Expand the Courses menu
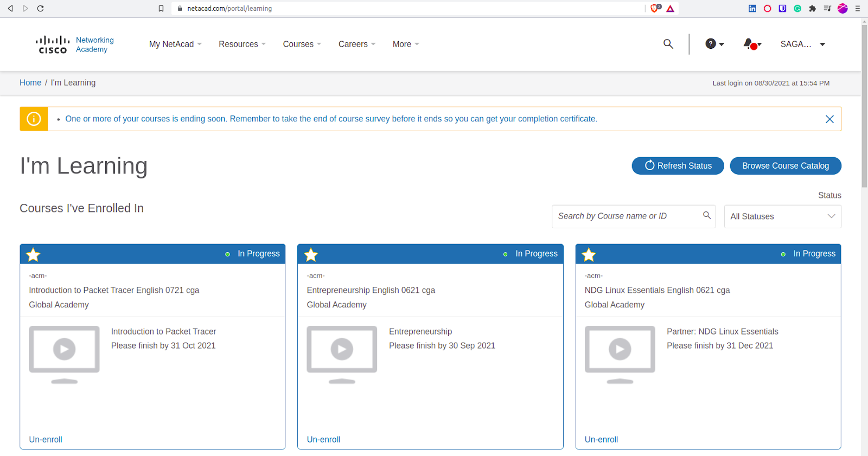 pos(302,44)
